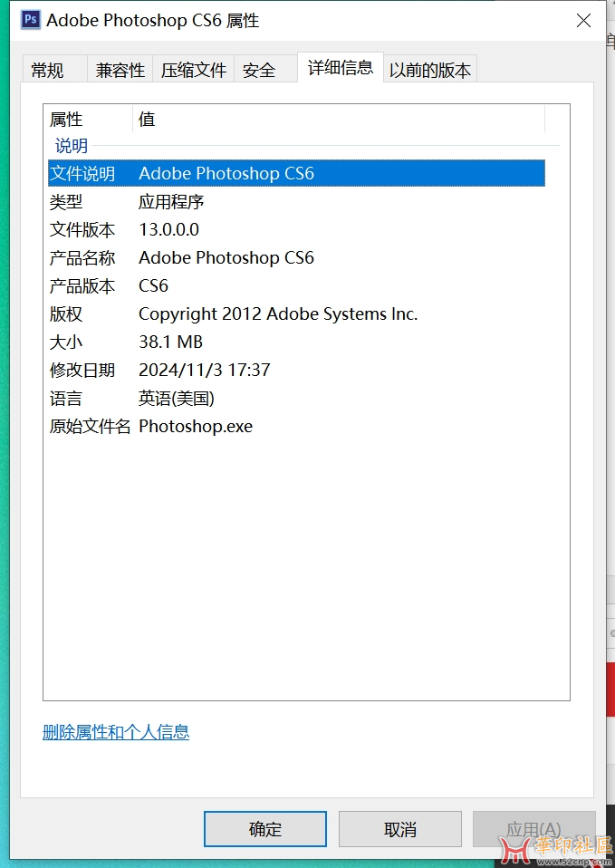Click the 应用程序 type value
This screenshot has height=868, width=615.
pos(171,201)
